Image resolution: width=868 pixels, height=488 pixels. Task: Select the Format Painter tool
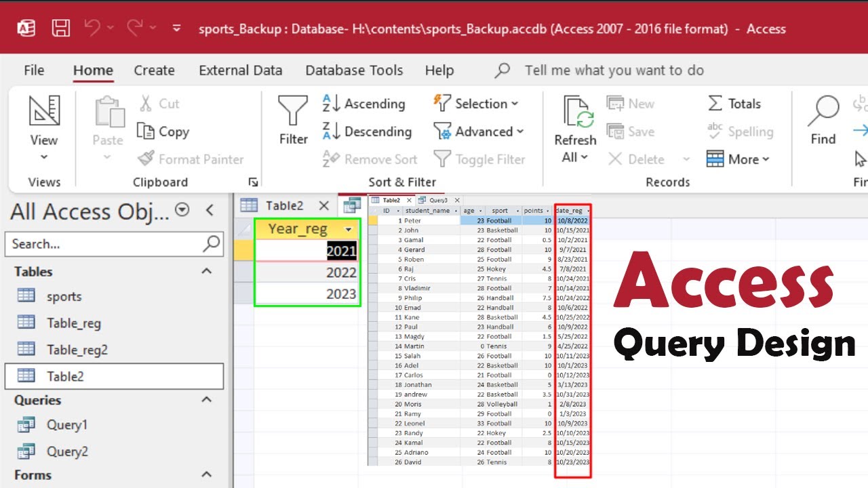pyautogui.click(x=191, y=159)
